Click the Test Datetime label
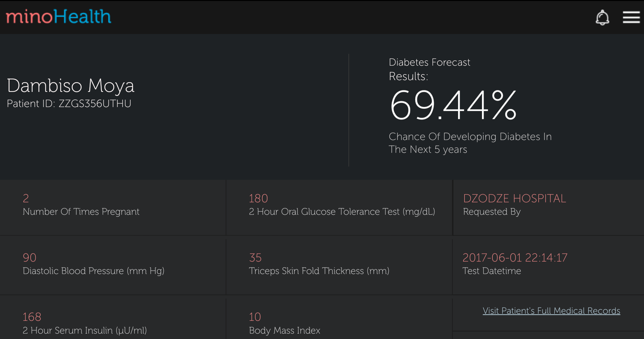The image size is (644, 339). (x=492, y=271)
